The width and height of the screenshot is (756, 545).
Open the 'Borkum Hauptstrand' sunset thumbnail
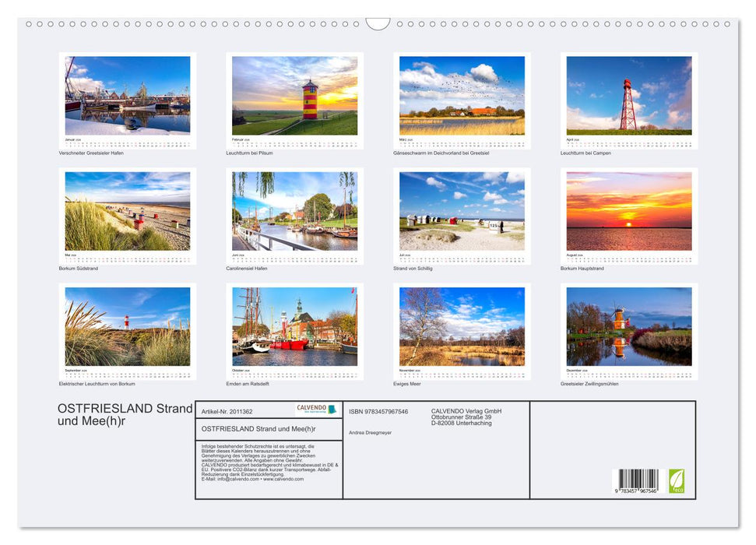(x=631, y=212)
